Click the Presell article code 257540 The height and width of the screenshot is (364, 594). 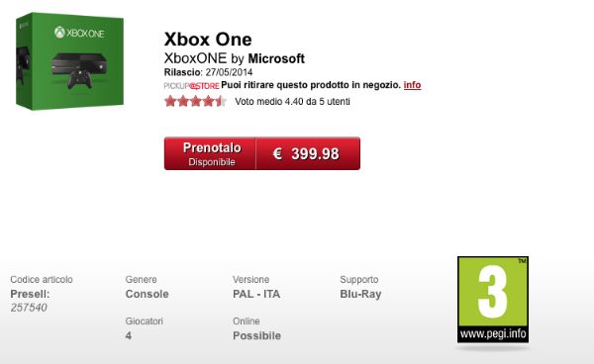click(29, 308)
